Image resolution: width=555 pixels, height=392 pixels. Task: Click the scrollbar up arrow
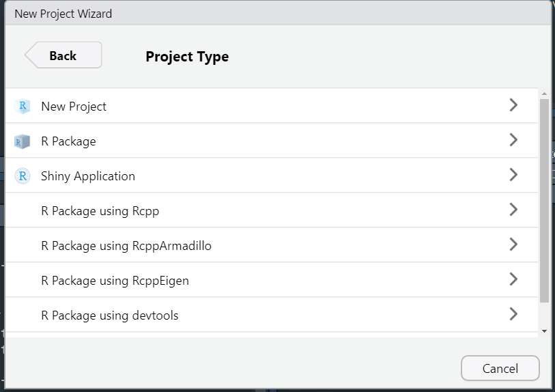pyautogui.click(x=544, y=94)
